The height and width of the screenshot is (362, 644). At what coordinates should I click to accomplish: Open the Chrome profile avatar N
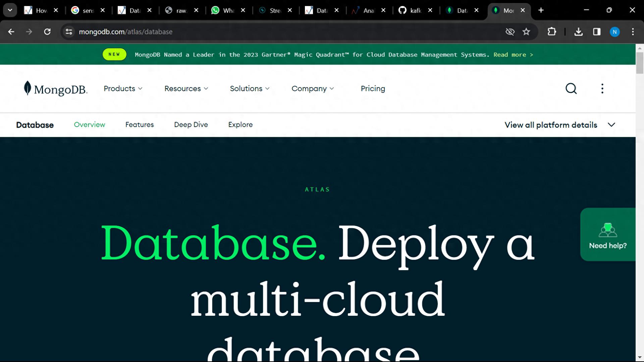614,32
